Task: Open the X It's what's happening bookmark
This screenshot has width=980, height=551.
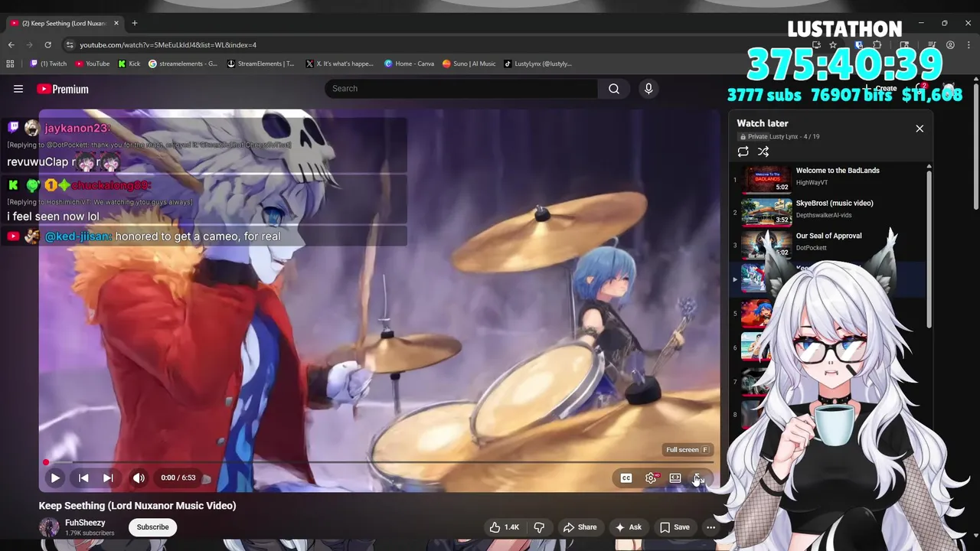Action: click(339, 64)
